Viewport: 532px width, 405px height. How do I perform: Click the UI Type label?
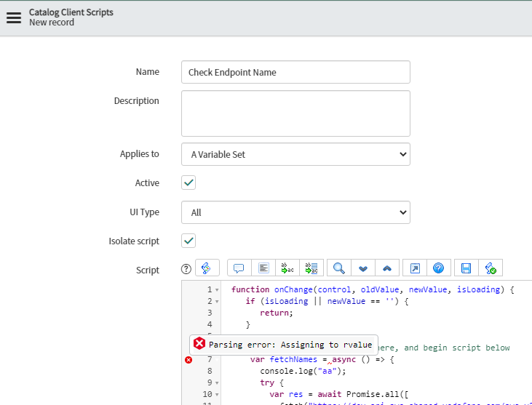click(x=144, y=212)
